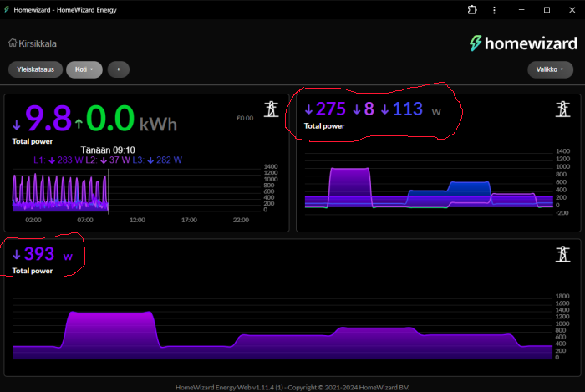Open the Koti tab dropdown
585x392 pixels.
coord(84,69)
